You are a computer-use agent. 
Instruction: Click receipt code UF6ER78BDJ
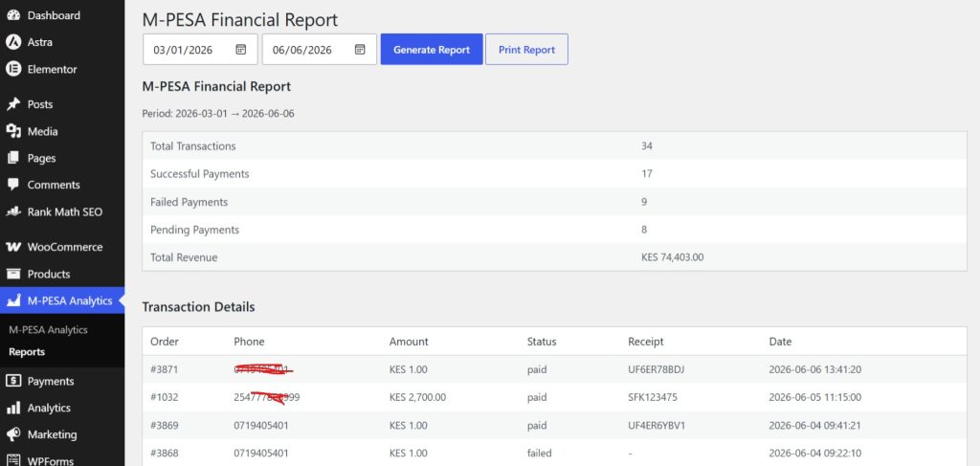pos(657,369)
